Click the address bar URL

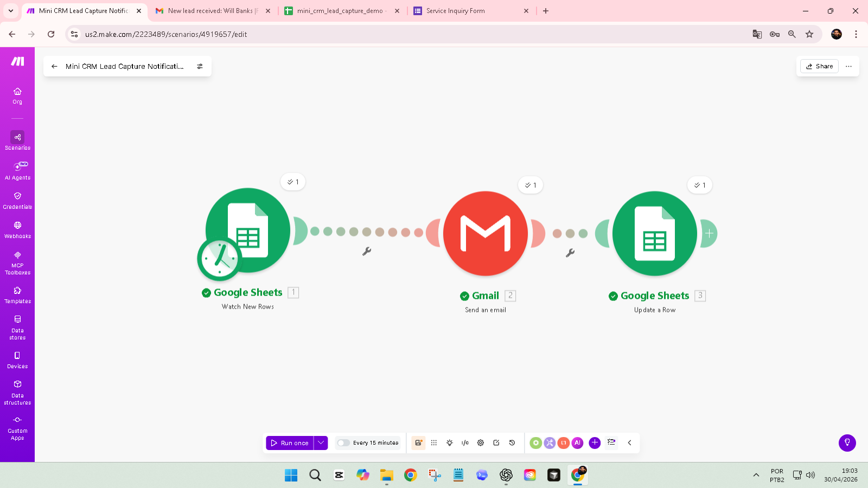(x=166, y=34)
